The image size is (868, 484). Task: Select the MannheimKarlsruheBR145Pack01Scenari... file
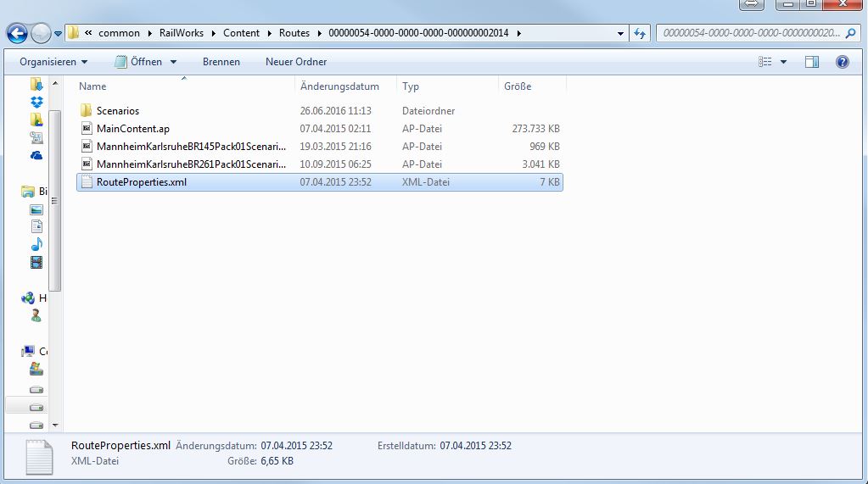coord(191,147)
